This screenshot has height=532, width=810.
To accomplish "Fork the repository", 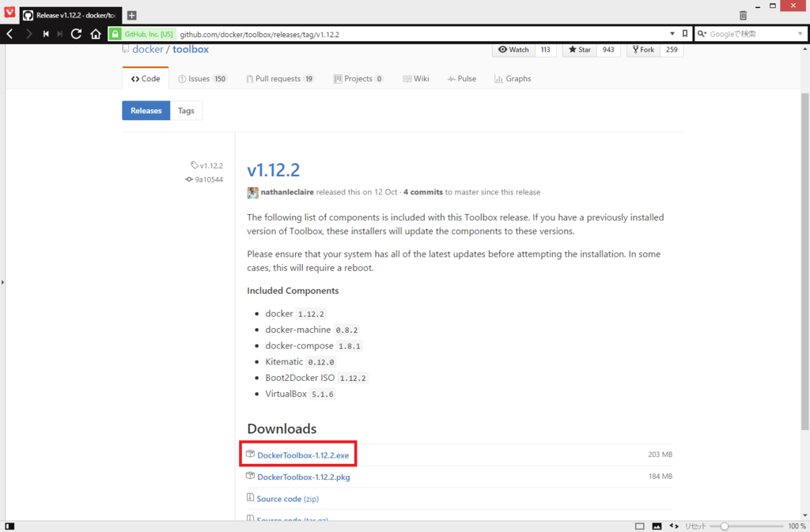I will [643, 50].
